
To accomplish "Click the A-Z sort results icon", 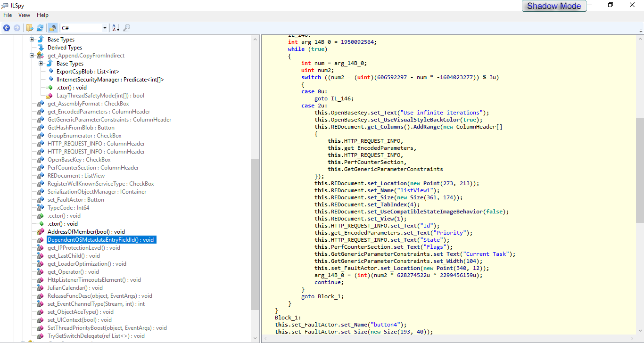I will coord(116,28).
